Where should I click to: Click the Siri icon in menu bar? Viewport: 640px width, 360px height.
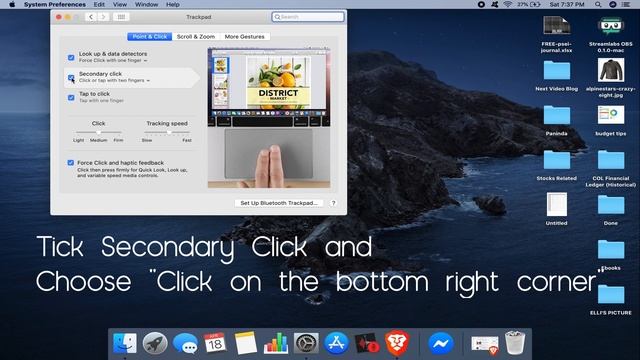click(x=612, y=4)
